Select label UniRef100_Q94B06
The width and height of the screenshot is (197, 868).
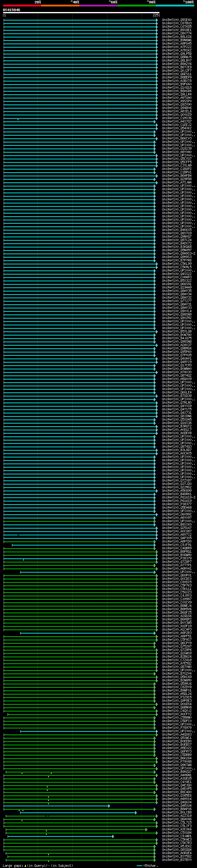tap(177, 108)
